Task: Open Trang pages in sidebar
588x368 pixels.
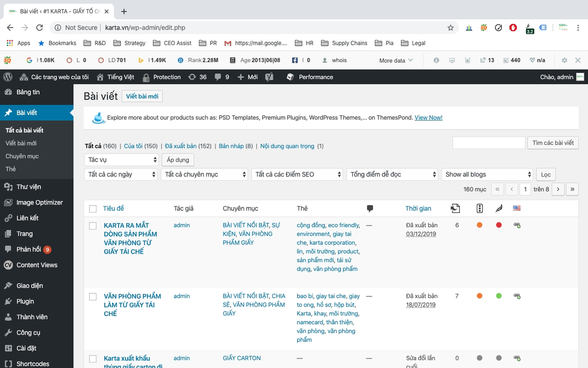Action: [x=37, y=234]
